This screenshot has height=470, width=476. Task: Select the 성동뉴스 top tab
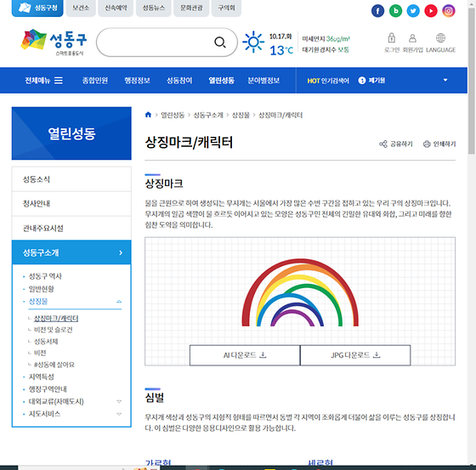pyautogui.click(x=154, y=8)
